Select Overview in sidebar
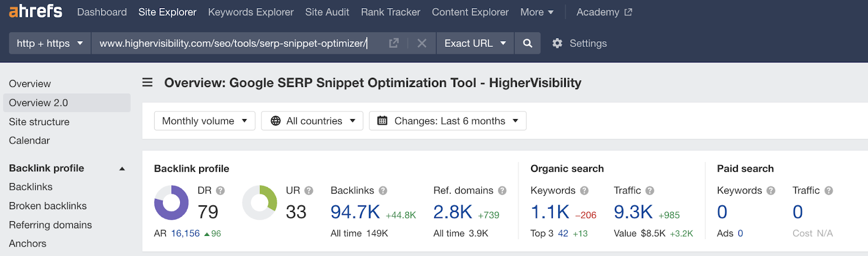 [x=30, y=84]
